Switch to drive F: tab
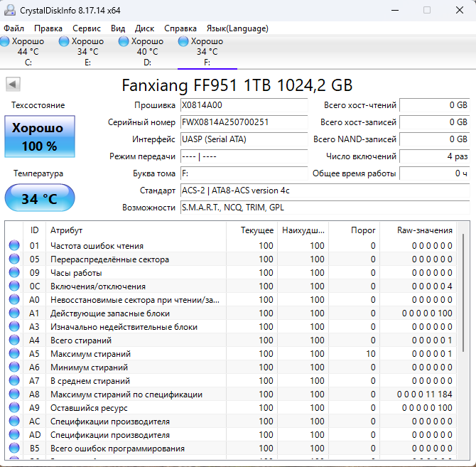 pos(207,52)
